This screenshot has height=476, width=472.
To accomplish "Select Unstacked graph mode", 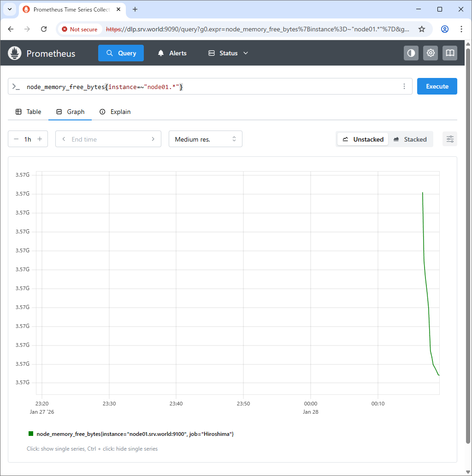I will click(x=363, y=139).
